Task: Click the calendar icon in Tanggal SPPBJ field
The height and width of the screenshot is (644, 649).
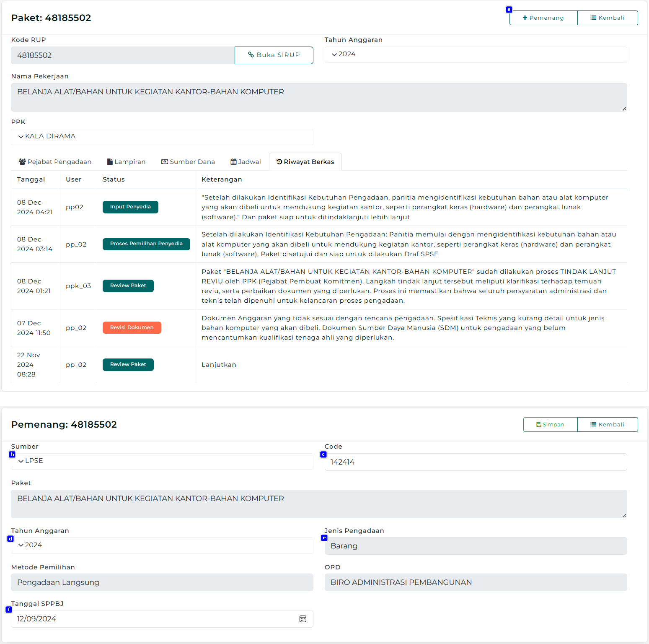Action: click(x=303, y=619)
